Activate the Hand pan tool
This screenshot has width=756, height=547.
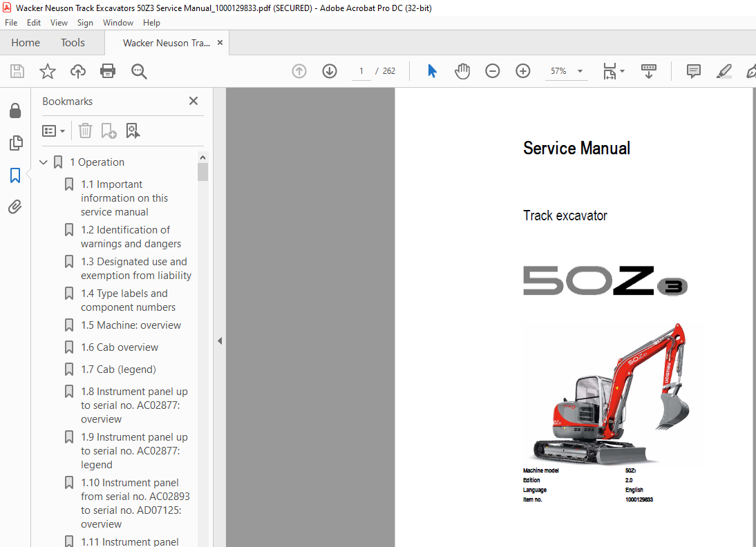tap(462, 71)
